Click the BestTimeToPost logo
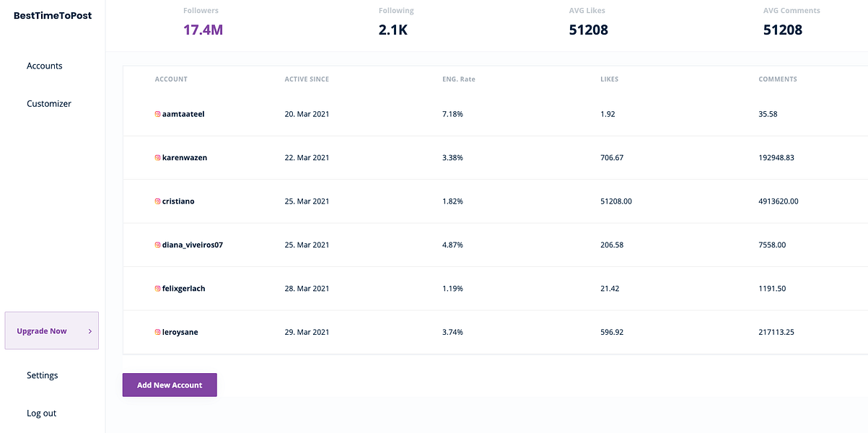 click(x=53, y=15)
